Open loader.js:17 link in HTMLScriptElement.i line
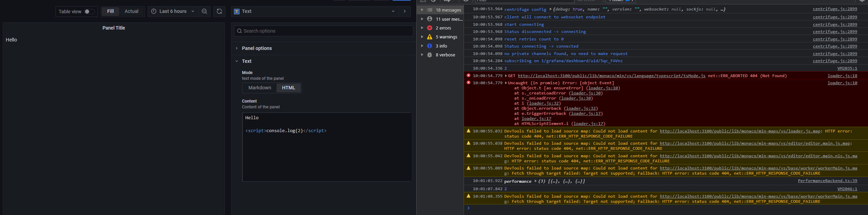 588,124
